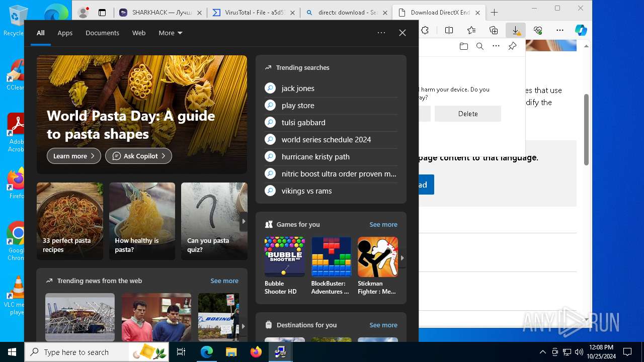The width and height of the screenshot is (644, 362).
Task: Show hidden system tray icons
Action: pos(542,352)
